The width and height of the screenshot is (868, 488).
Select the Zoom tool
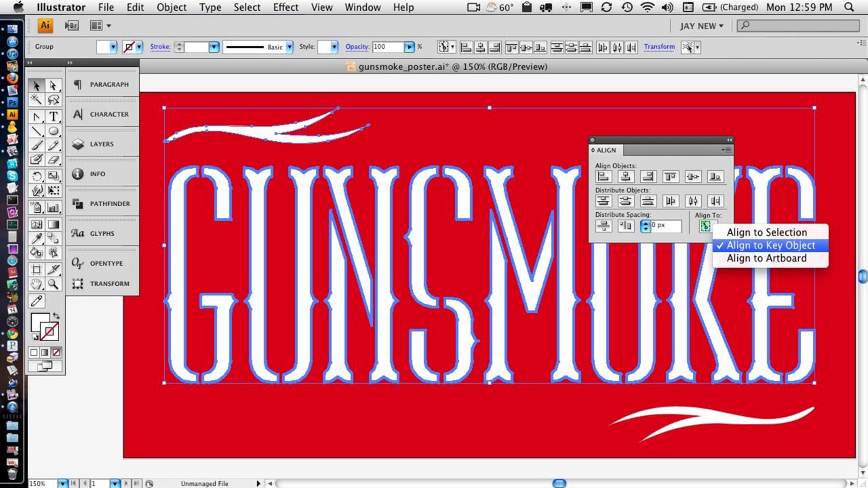click(54, 285)
